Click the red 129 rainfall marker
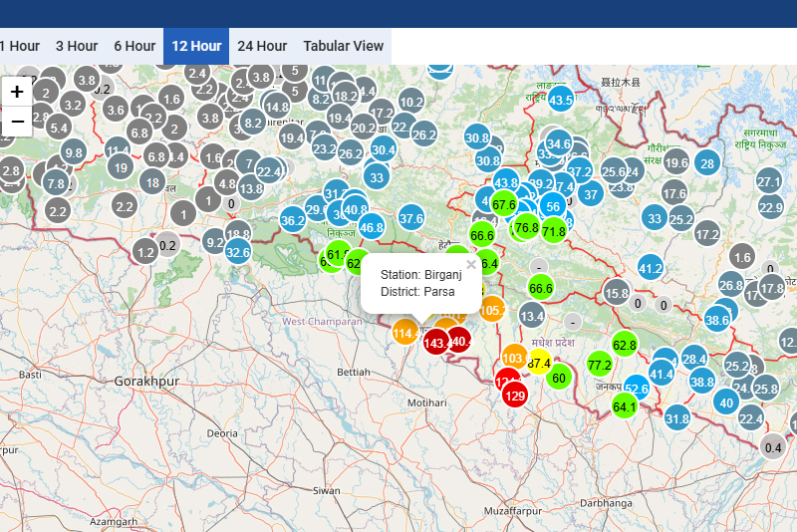The width and height of the screenshot is (797, 532). (x=515, y=397)
